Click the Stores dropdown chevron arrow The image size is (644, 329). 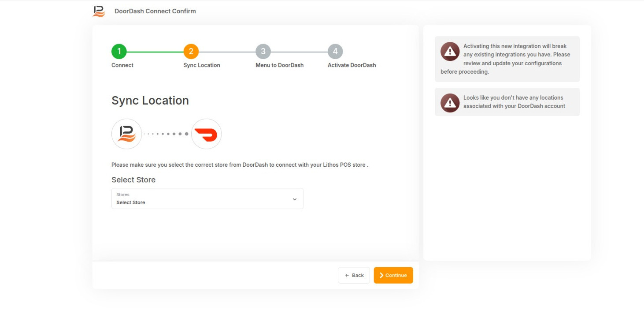[295, 199]
